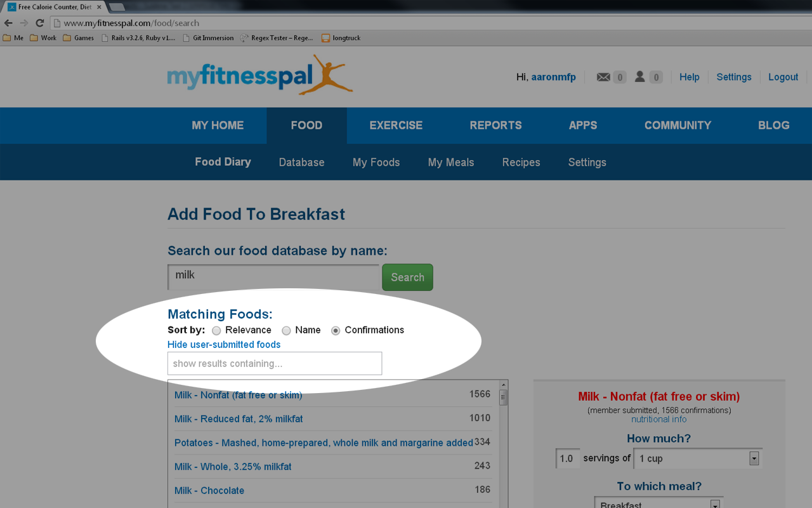Click the green Search button
This screenshot has height=508, width=812.
point(407,277)
